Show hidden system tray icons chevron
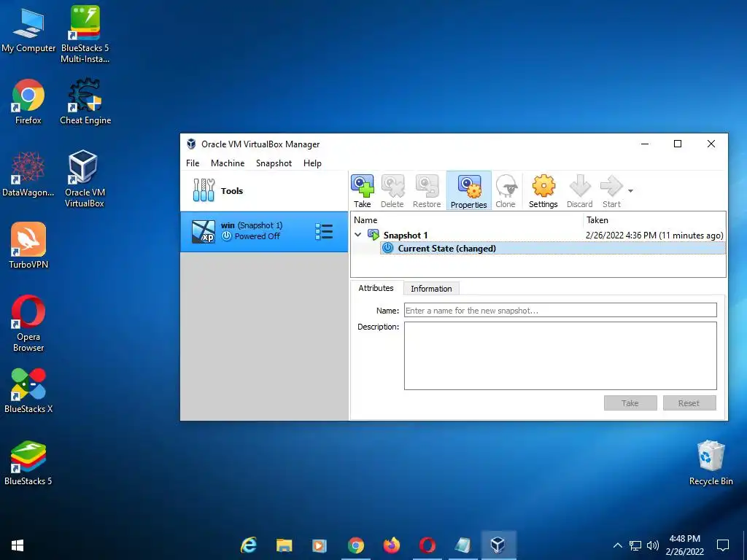The height and width of the screenshot is (560, 747). tap(617, 545)
